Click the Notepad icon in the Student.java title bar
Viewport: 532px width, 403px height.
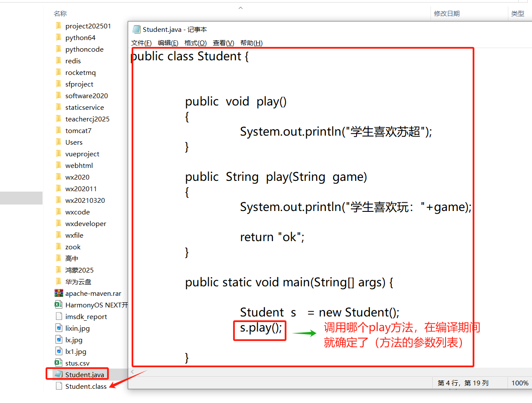(x=137, y=29)
